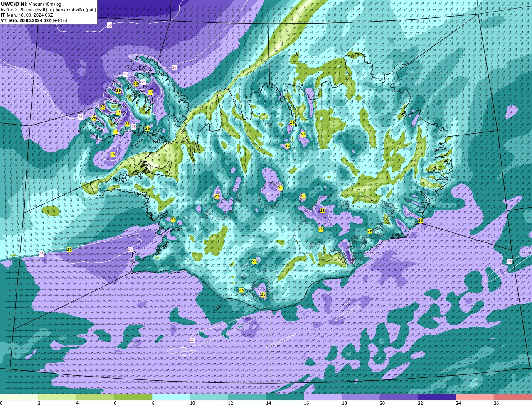532x406 pixels.
Task: Click the dark indigo 22–24 m/s legend swatch
Action: coord(437,397)
